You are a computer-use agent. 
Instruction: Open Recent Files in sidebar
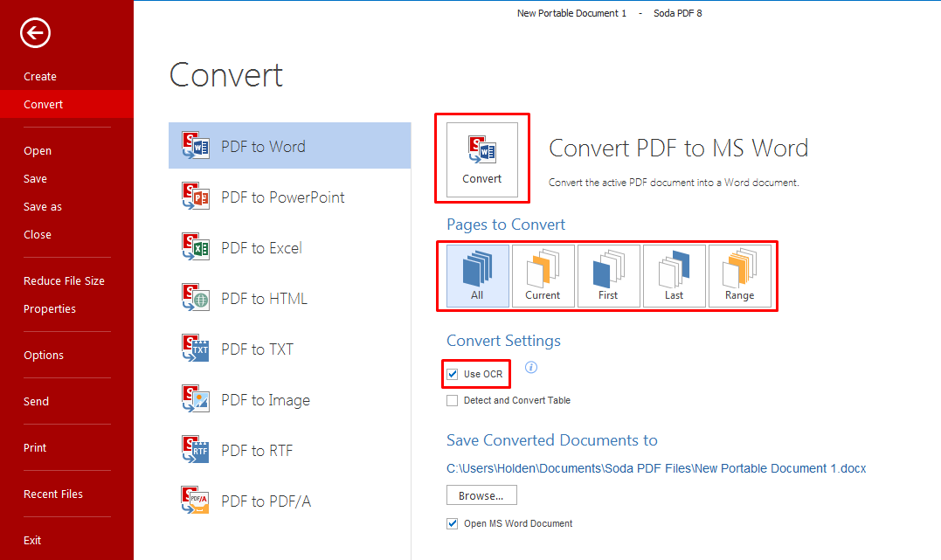(53, 494)
